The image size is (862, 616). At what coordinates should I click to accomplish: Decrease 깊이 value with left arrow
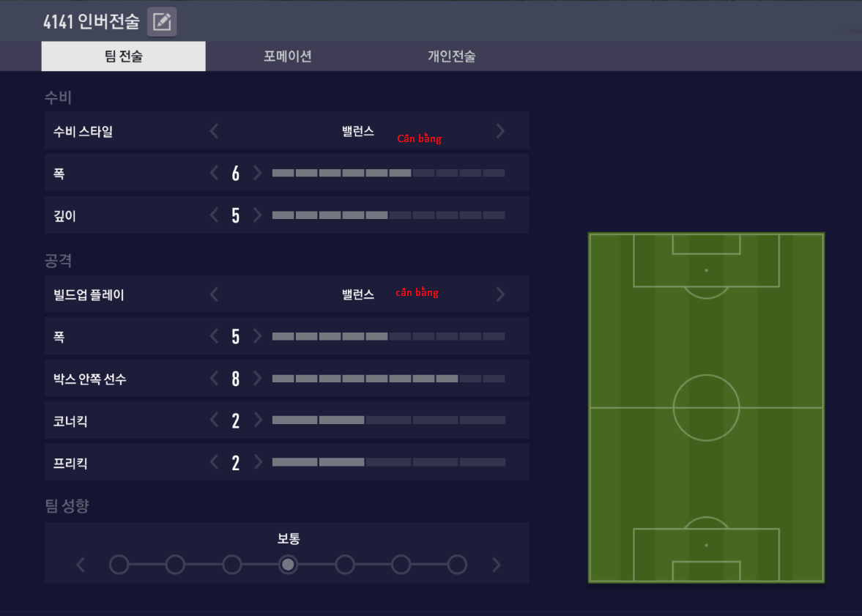pyautogui.click(x=214, y=215)
